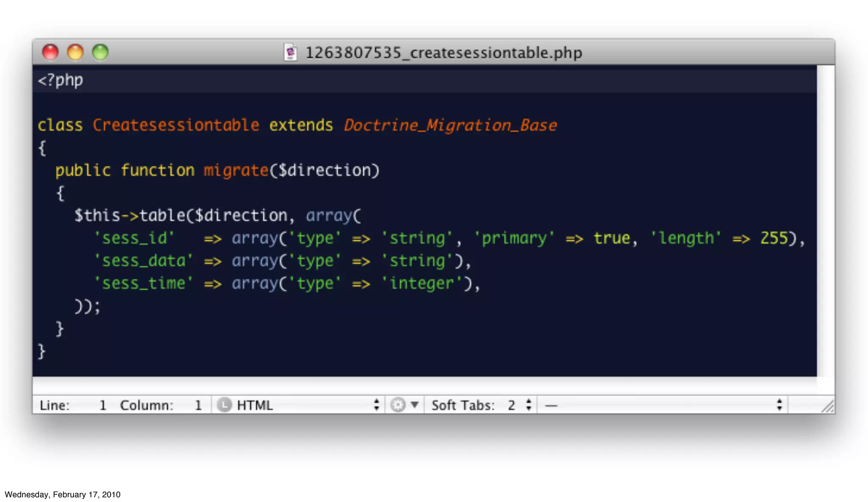Click the PHP file icon in title bar
The width and height of the screenshot is (868, 502).
[x=290, y=53]
